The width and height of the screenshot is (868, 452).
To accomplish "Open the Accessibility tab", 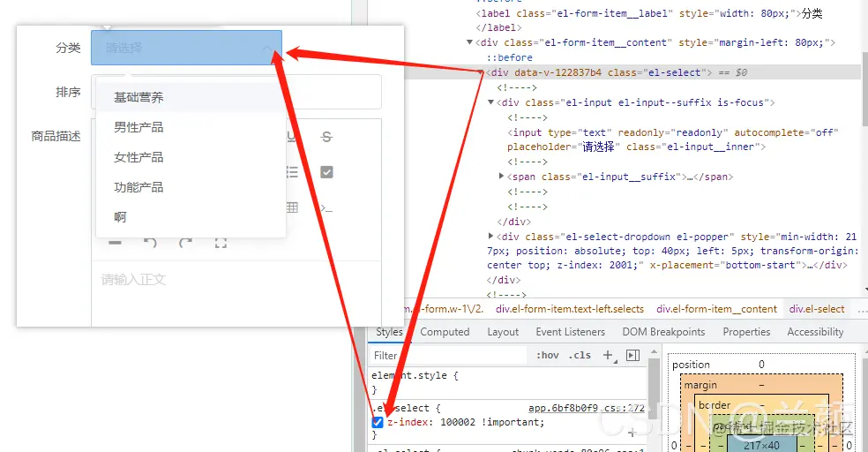I will click(x=815, y=332).
